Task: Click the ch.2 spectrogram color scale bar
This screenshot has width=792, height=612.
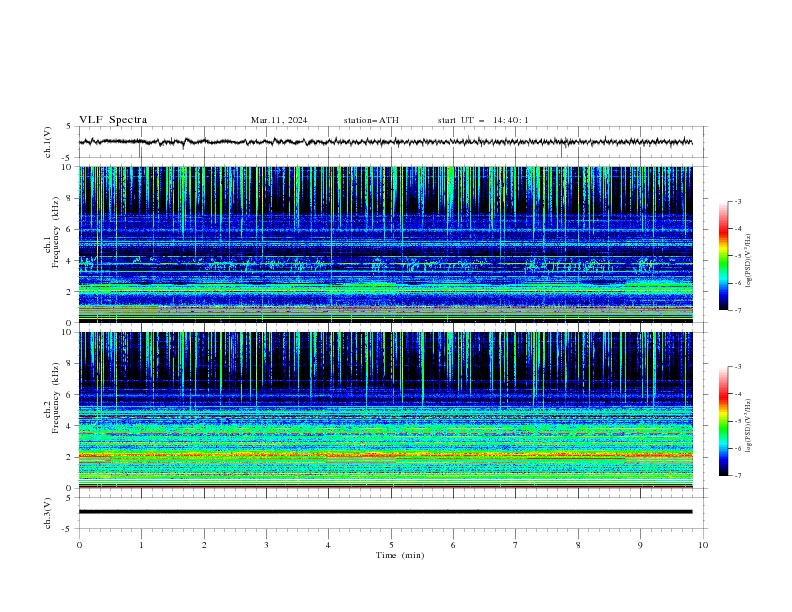Action: tap(723, 421)
